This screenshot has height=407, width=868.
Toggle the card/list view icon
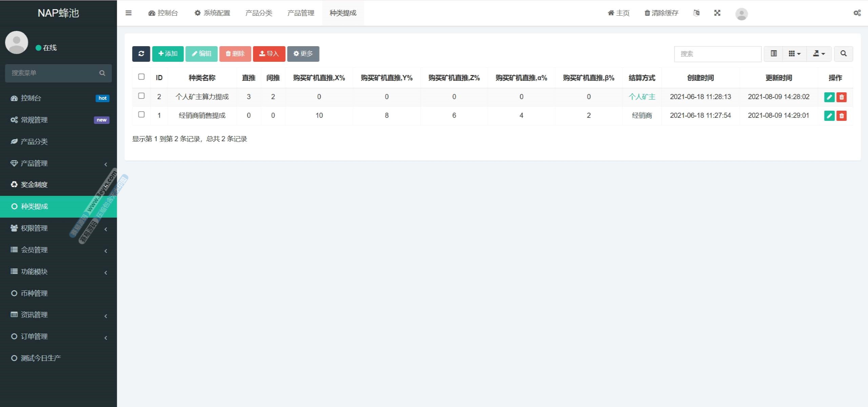click(x=773, y=54)
